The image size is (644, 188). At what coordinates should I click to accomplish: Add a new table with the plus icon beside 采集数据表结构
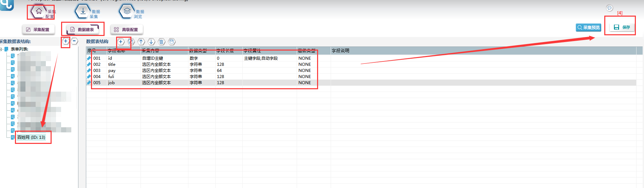coord(66,41)
